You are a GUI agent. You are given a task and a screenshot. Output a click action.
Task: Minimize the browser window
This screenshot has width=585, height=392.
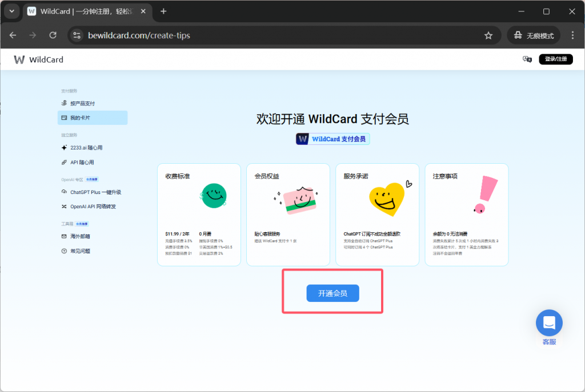(x=521, y=11)
